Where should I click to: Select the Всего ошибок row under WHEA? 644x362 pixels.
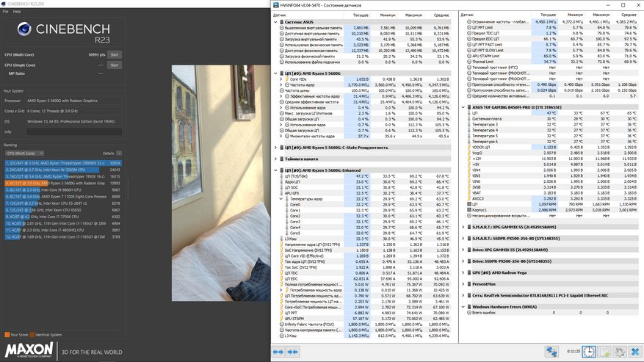tap(552, 313)
